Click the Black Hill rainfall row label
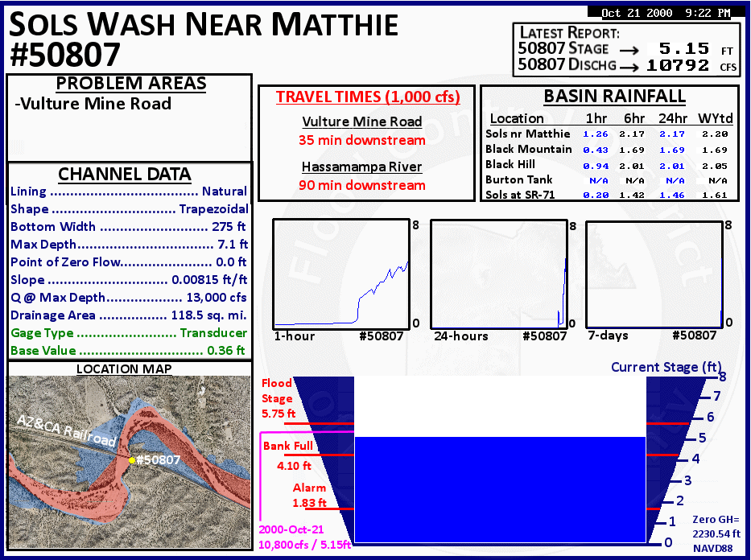This screenshot has height=560, width=751. [510, 164]
